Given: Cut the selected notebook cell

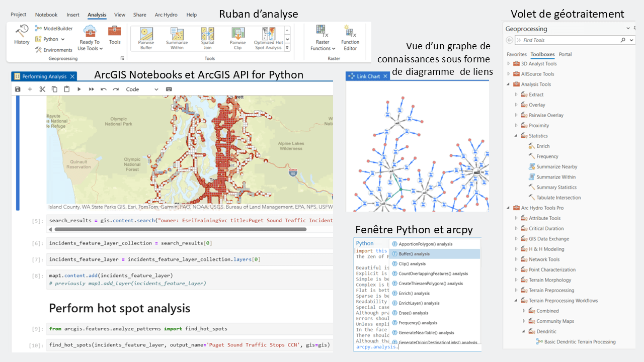Looking at the screenshot, I should (42, 89).
